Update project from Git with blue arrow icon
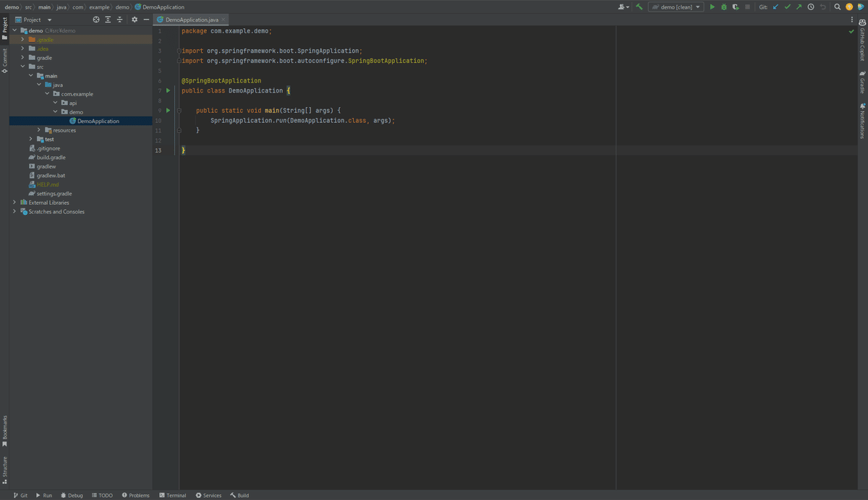Screen dimensions: 868x500 point(775,7)
